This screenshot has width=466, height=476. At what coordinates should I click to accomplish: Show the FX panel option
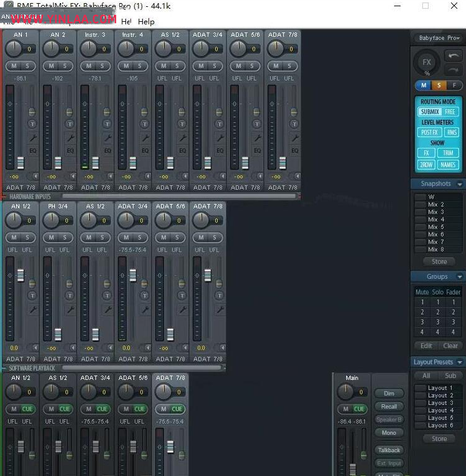(426, 153)
